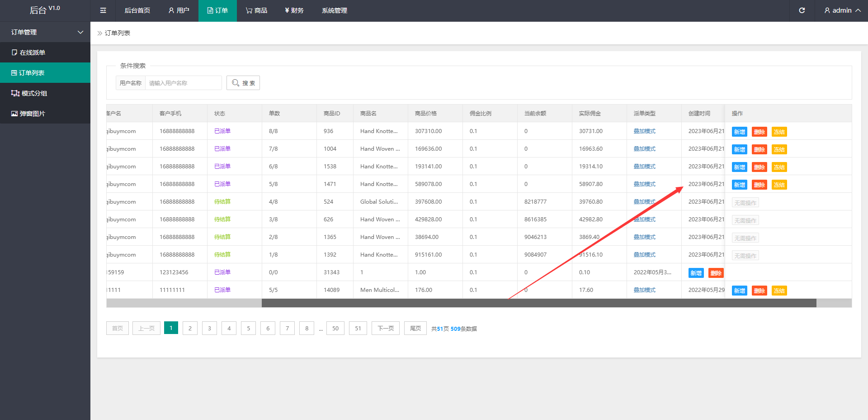The height and width of the screenshot is (420, 868).
Task: Open the 用户 menu in top navigation
Action: click(x=179, y=10)
